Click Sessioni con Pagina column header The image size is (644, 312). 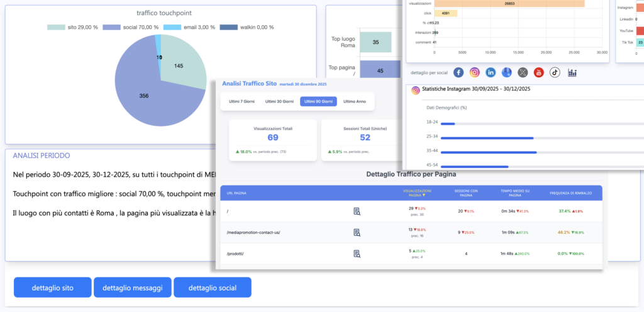pyautogui.click(x=466, y=193)
